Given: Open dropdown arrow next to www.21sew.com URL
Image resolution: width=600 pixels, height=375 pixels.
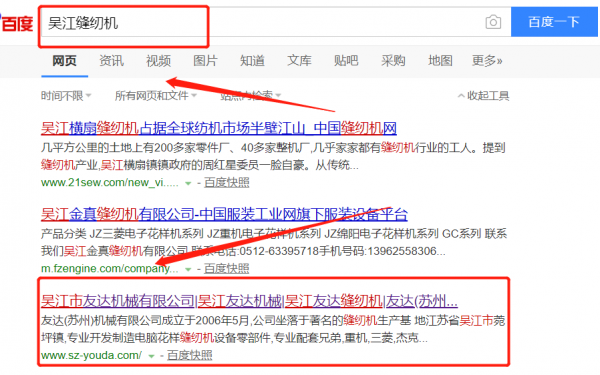Looking at the screenshot, I should tap(188, 183).
